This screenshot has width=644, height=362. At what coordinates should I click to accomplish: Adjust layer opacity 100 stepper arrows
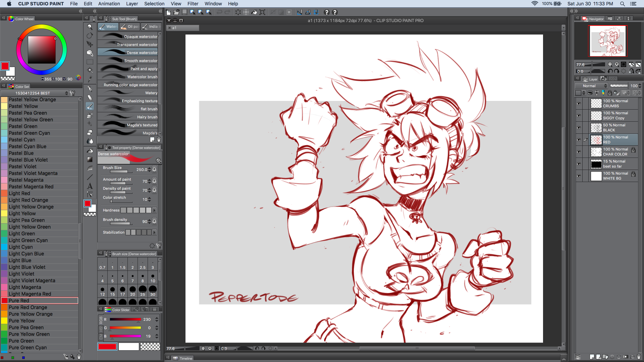[640, 86]
